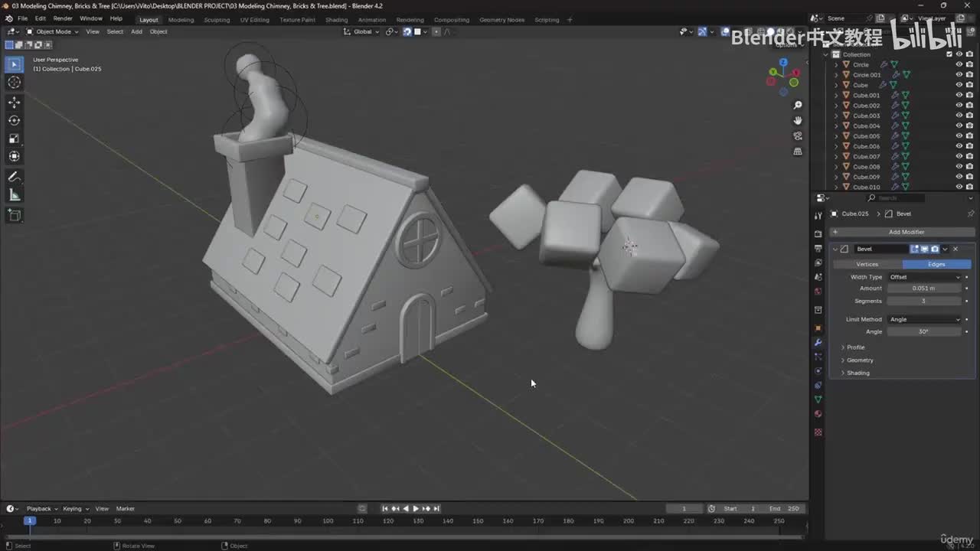The width and height of the screenshot is (980, 551).
Task: Open the Tool properties tab icon
Action: coord(818,216)
